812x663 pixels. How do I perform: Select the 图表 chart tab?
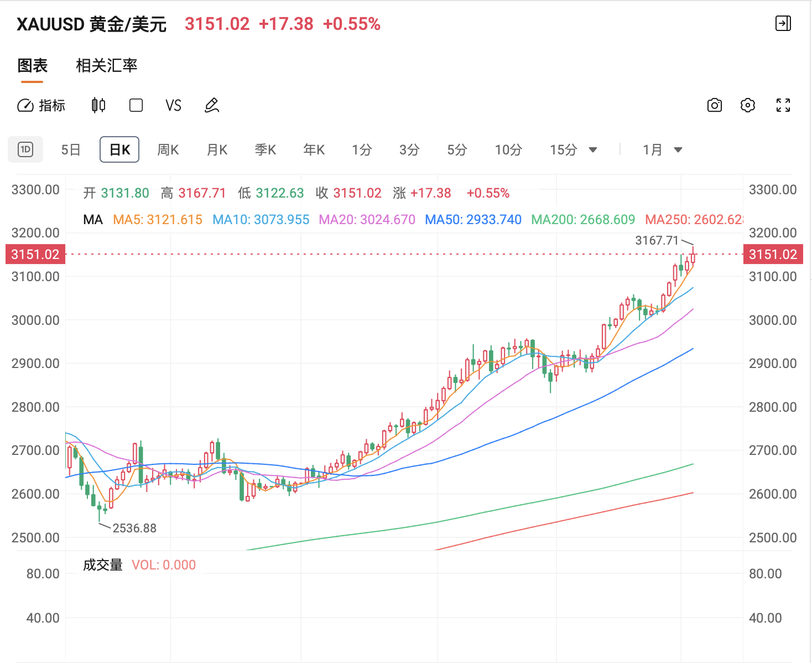(32, 65)
